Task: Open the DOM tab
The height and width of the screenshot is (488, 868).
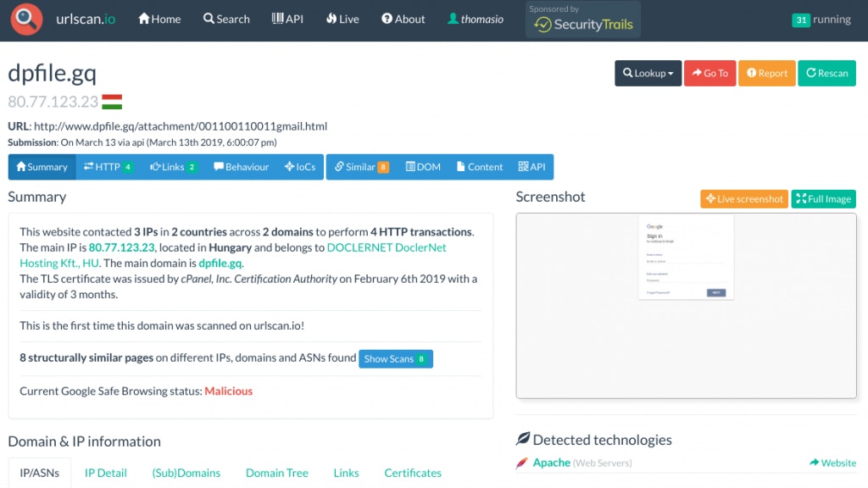Action: [423, 167]
